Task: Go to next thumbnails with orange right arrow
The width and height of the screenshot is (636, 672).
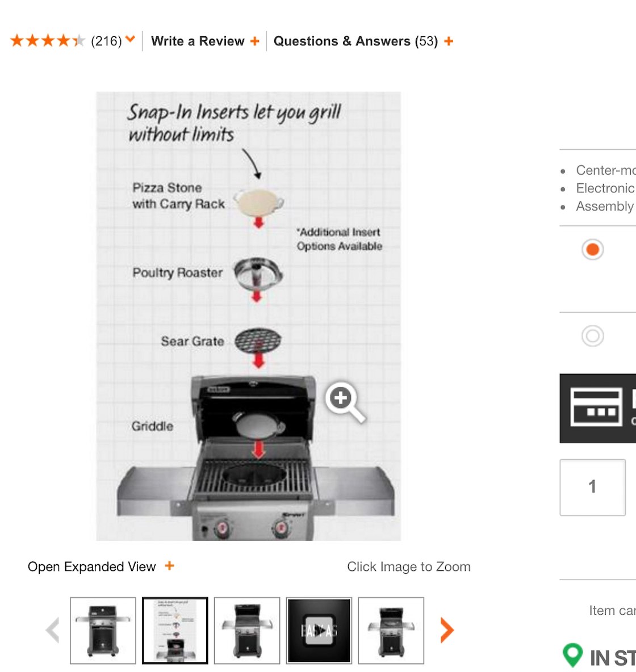Action: pos(447,630)
